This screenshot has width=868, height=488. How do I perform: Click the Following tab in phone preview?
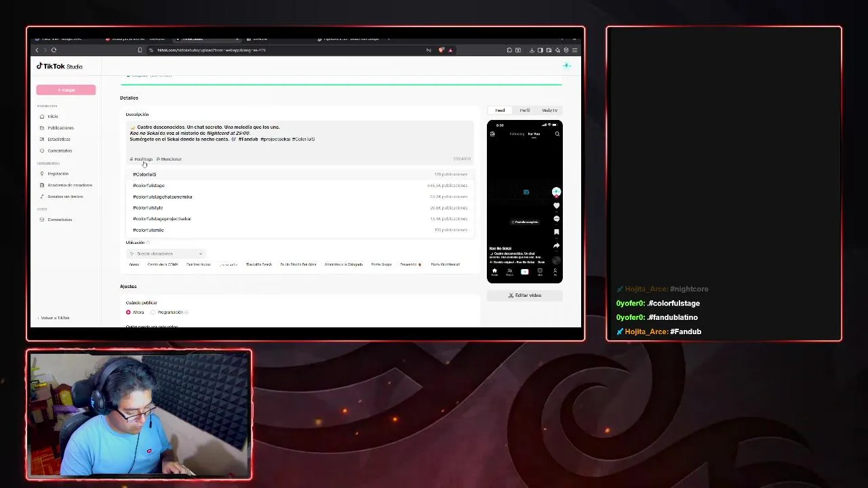point(517,134)
